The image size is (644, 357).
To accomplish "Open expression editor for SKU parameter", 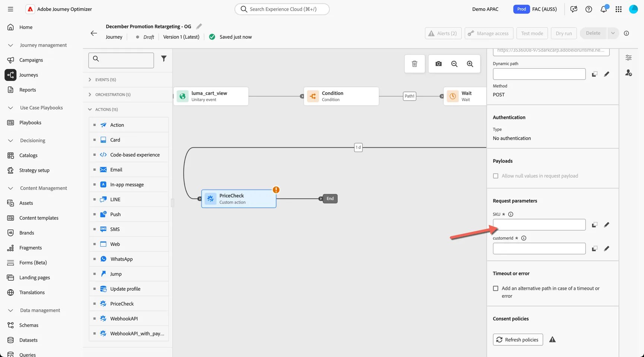I will coord(607,225).
